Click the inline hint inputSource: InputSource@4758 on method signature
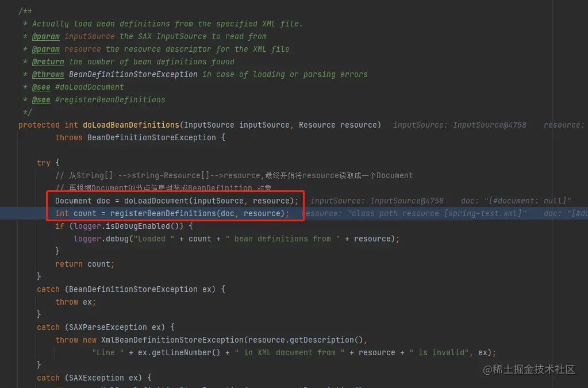The width and height of the screenshot is (588, 388). [460, 125]
